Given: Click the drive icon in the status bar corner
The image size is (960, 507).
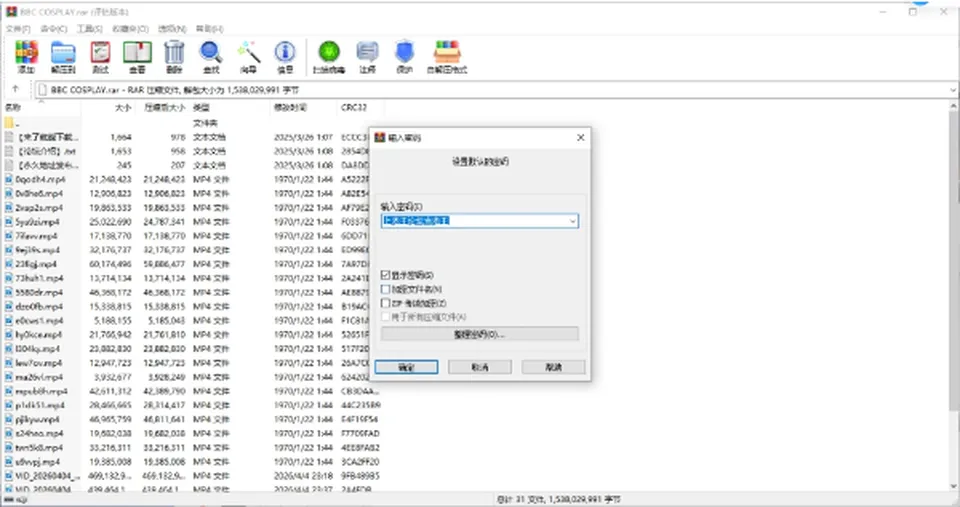Looking at the screenshot, I should click(9, 500).
